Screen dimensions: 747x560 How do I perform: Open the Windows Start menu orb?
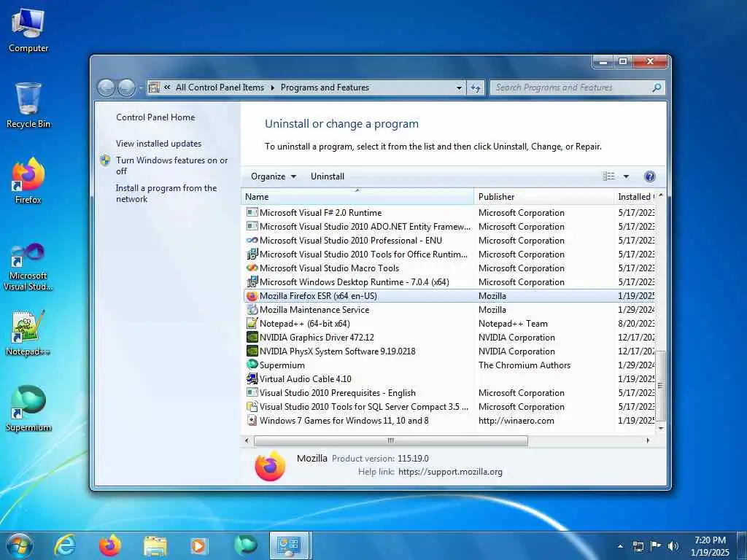coord(20,545)
